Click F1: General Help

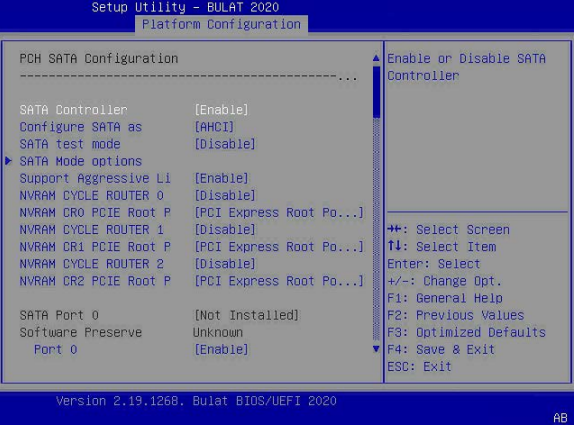point(445,298)
